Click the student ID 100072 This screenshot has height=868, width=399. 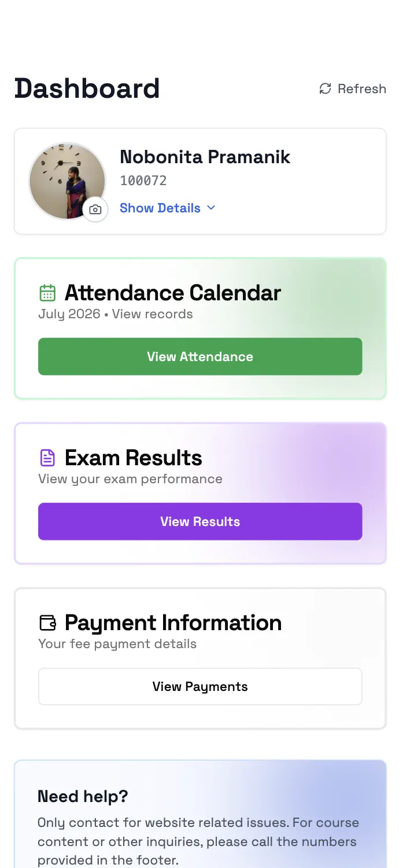click(x=143, y=181)
